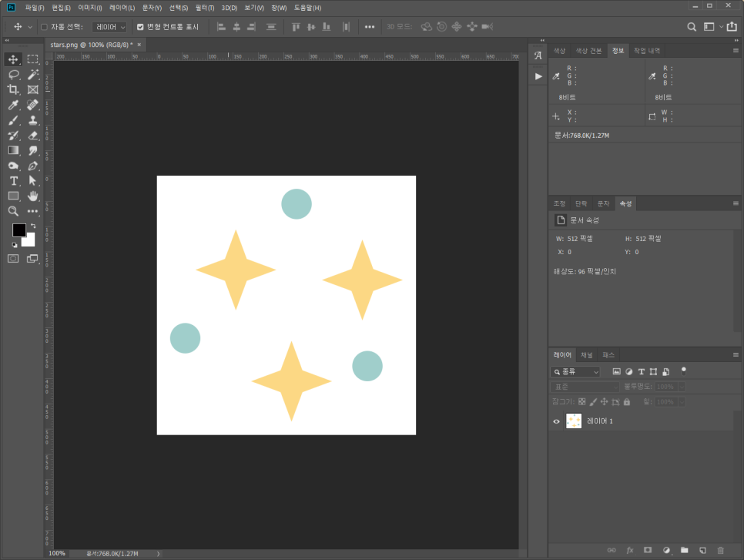Enable the 자동 선택 checkbox

[44, 27]
